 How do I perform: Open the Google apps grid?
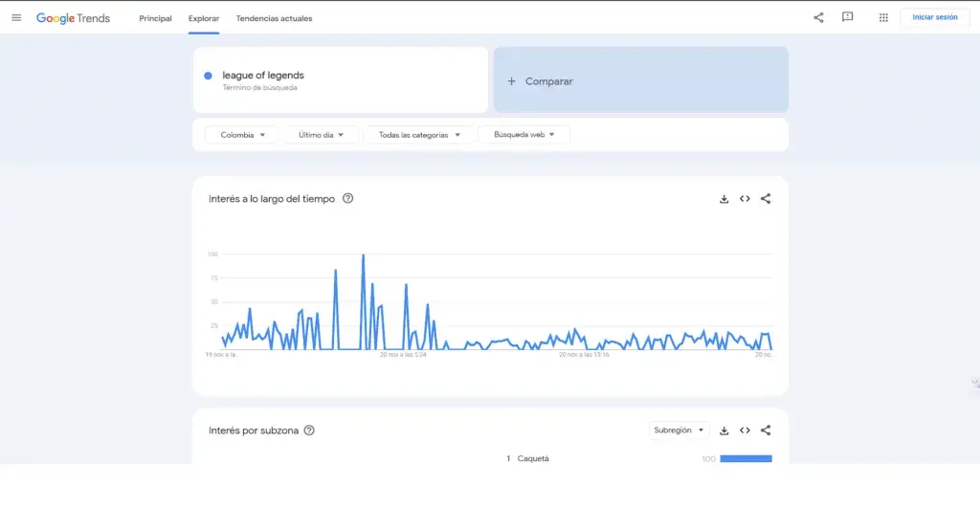click(883, 17)
